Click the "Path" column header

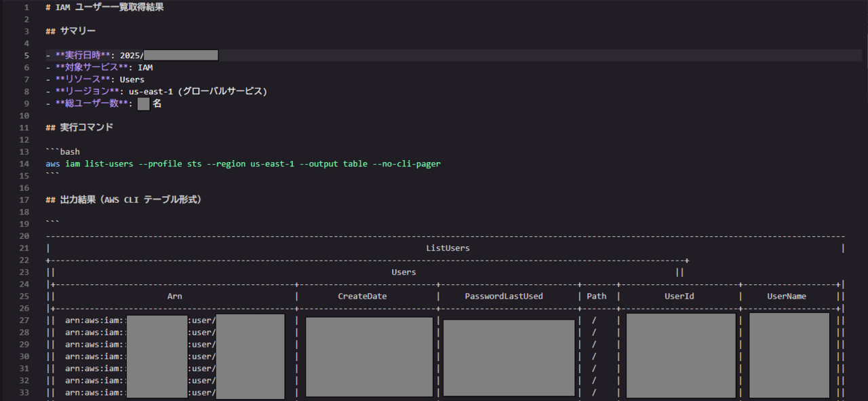tap(597, 297)
